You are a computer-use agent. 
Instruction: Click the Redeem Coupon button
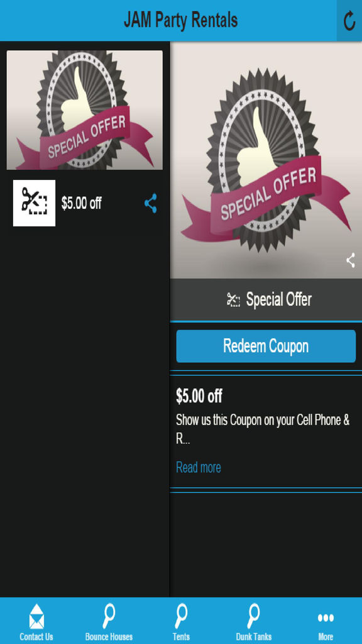click(266, 346)
